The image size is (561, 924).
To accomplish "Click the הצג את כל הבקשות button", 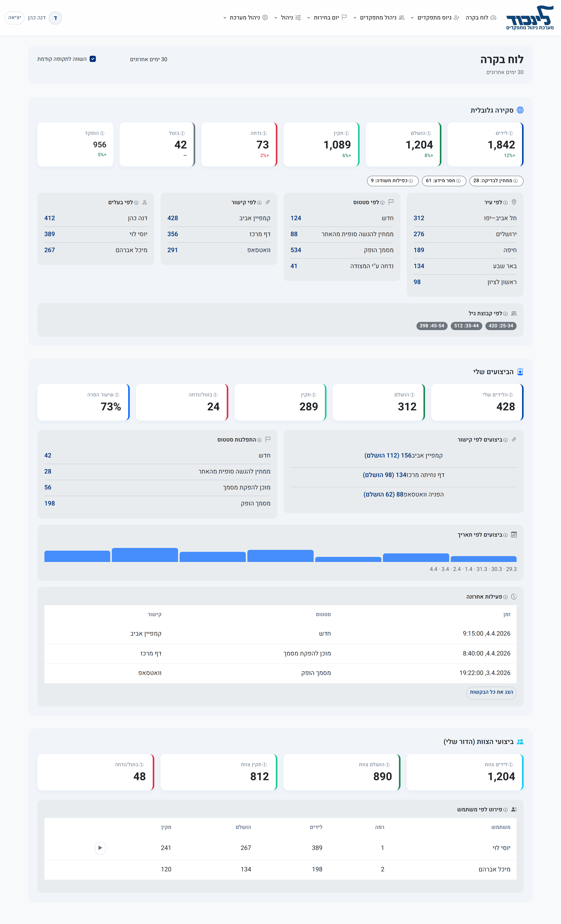I will point(491,692).
